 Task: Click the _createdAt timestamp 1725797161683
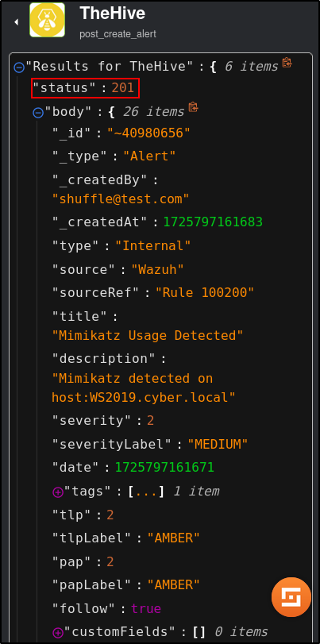point(213,222)
